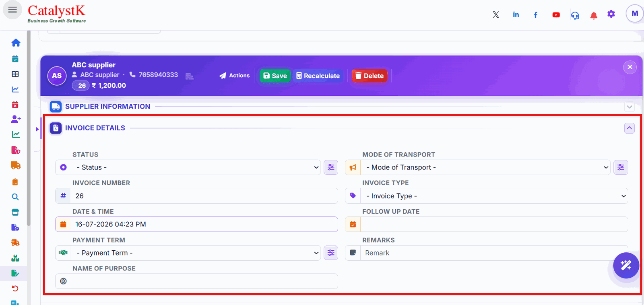Open the Payment Term dropdown

pos(196,253)
